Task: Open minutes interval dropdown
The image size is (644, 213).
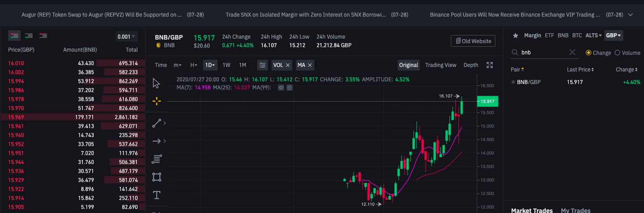Action: tap(177, 65)
